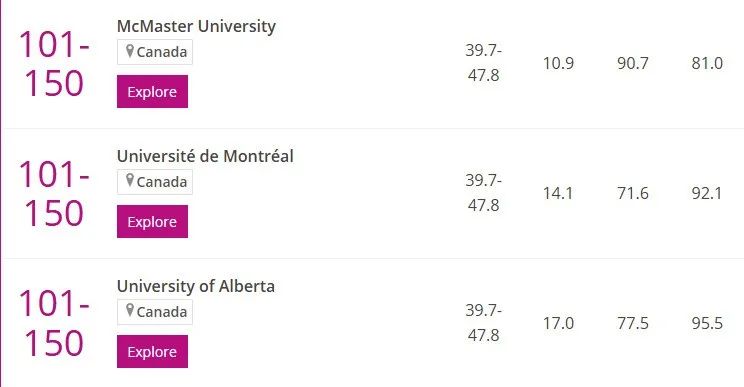
Task: Click the 95.5 score in Alberta row
Action: 707,323
